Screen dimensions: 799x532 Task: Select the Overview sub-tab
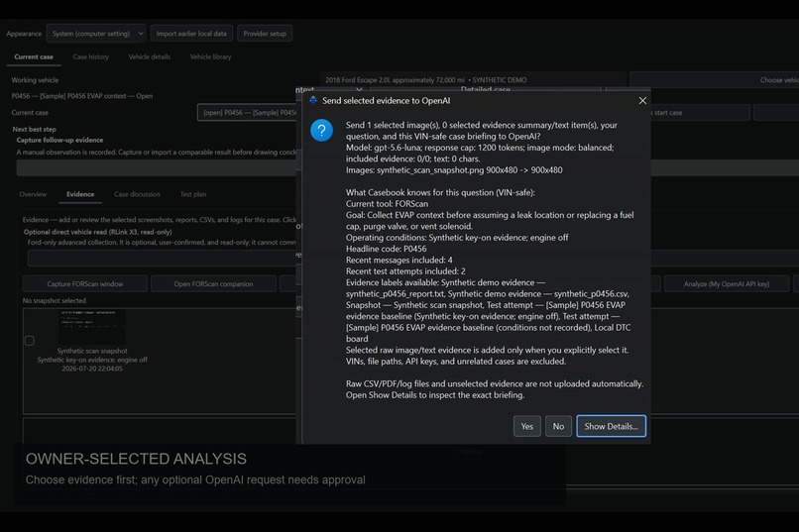tap(33, 194)
